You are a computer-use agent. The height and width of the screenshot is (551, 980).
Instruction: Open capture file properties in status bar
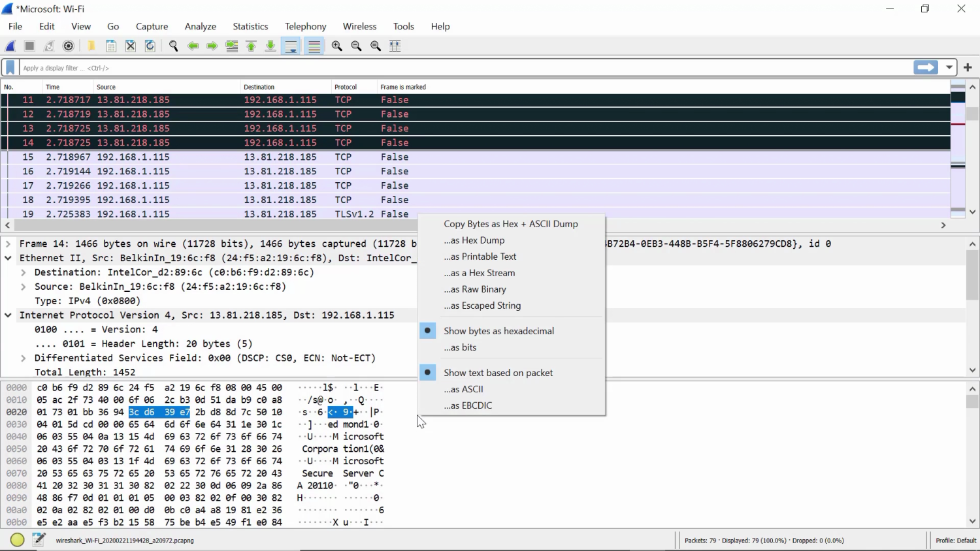point(39,540)
